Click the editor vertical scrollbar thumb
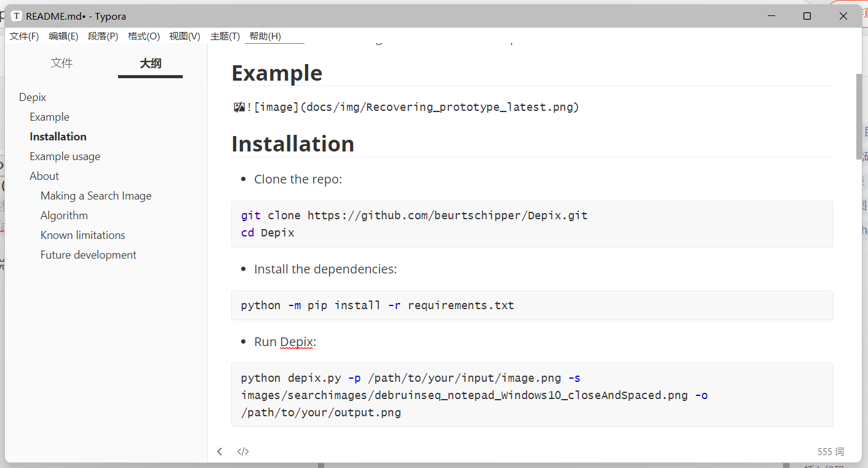The image size is (868, 468). point(859,116)
